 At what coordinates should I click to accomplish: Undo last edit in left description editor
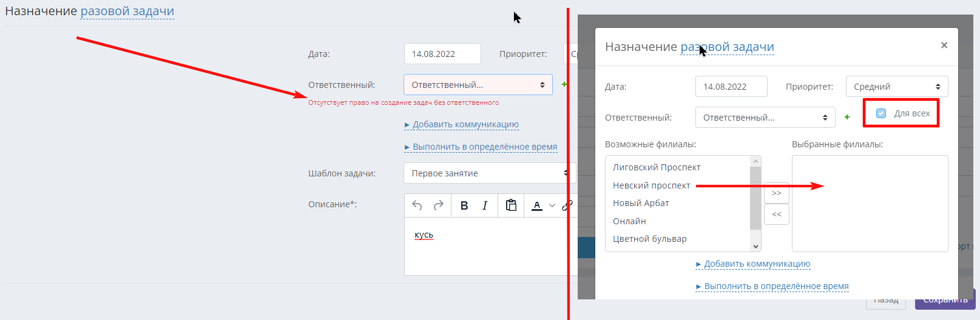(x=417, y=205)
